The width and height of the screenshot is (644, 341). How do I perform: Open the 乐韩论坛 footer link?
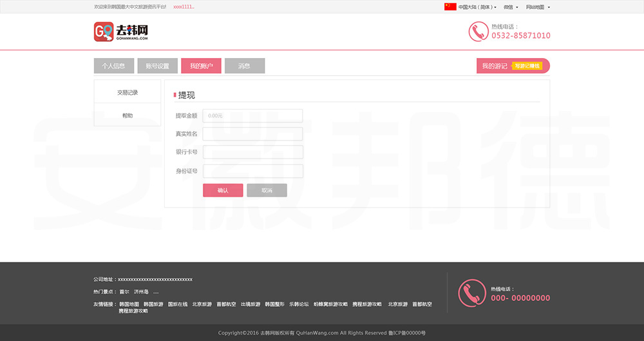tap(299, 304)
